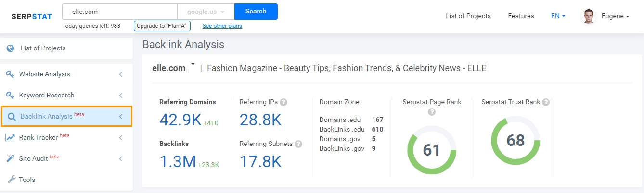
Task: Click the Tools wrench icon
Action: pyautogui.click(x=11, y=180)
